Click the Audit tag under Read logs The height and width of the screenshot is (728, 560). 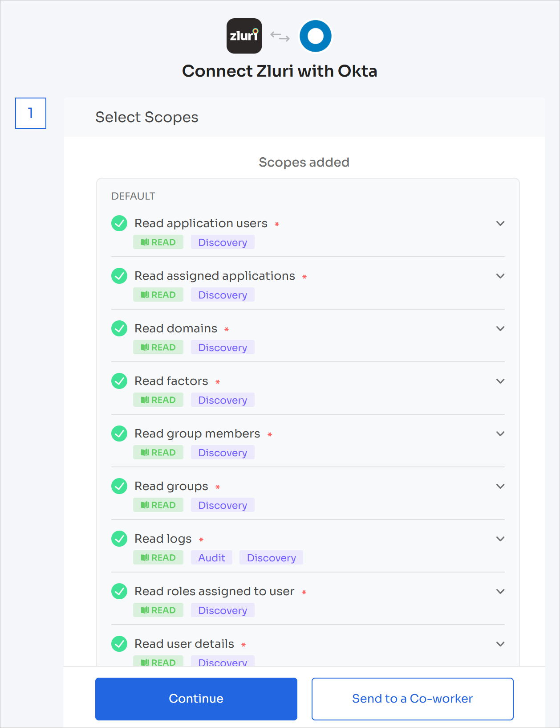tap(212, 558)
